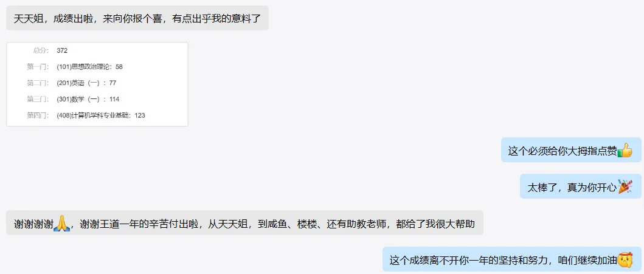Select the 谢谢王道一年的辛苦付出 message
644x274 pixels.
(x=244, y=223)
